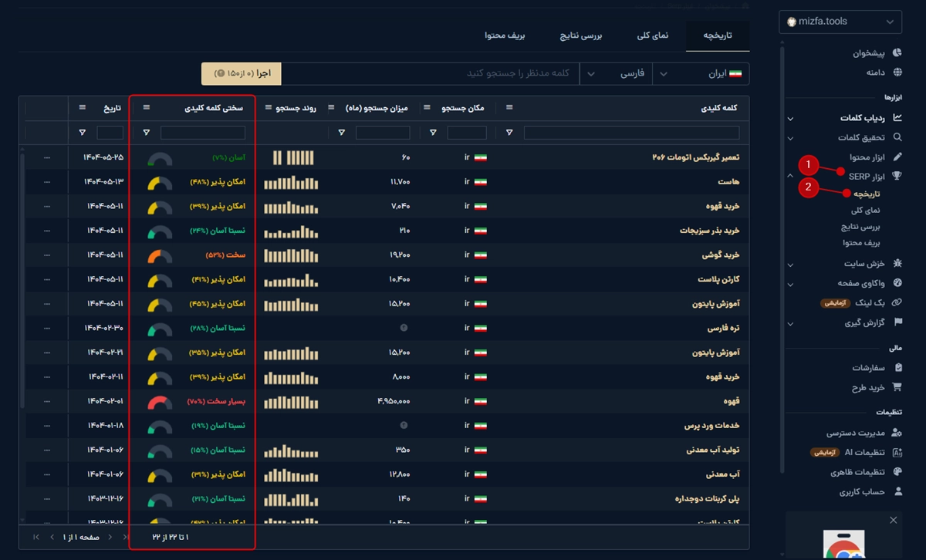Click the اجرا run button

click(x=242, y=73)
